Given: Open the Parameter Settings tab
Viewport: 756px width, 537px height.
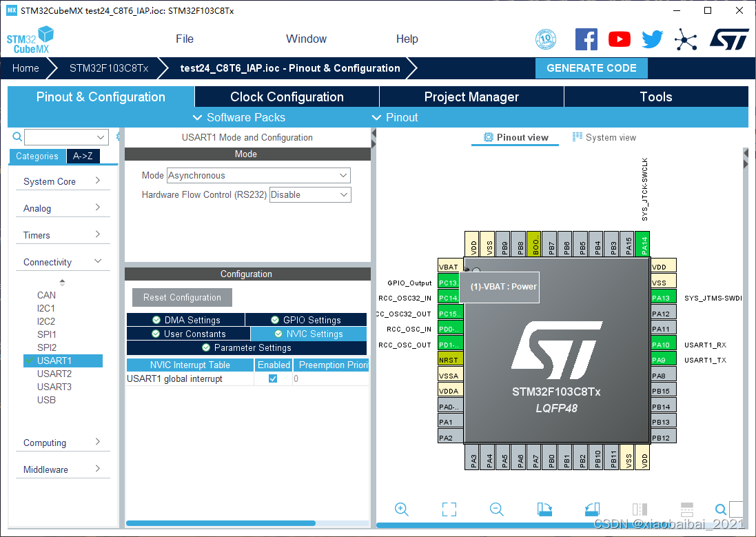Looking at the screenshot, I should pos(247,347).
